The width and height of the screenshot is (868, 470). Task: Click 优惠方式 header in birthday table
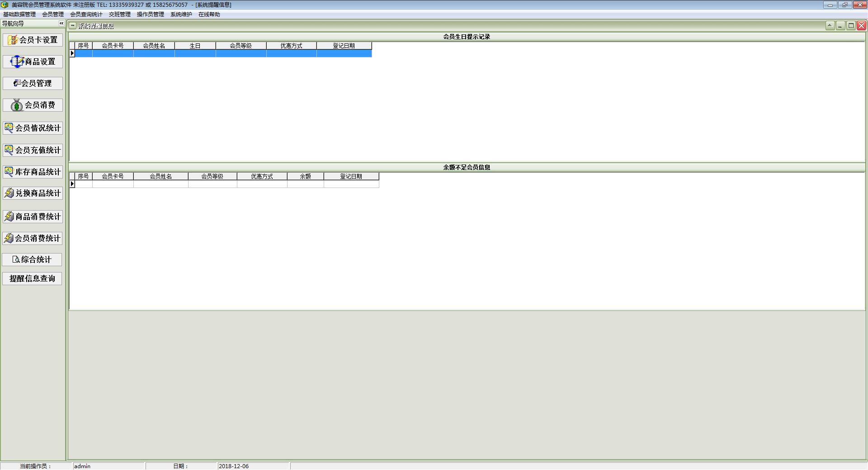click(x=292, y=46)
